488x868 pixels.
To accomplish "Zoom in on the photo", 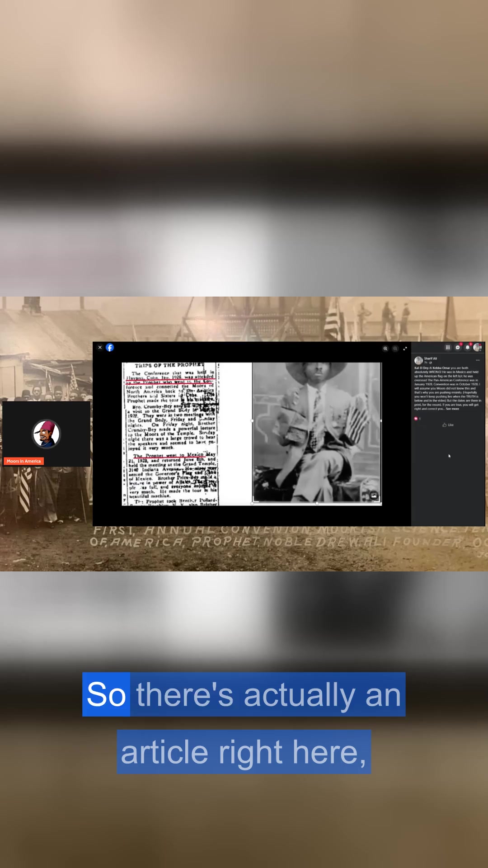I will (x=385, y=349).
